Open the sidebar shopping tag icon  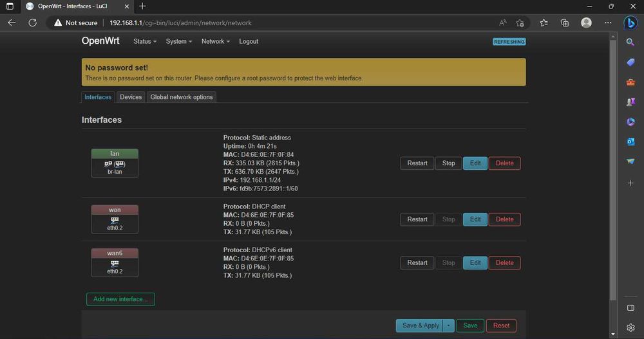[x=630, y=62]
